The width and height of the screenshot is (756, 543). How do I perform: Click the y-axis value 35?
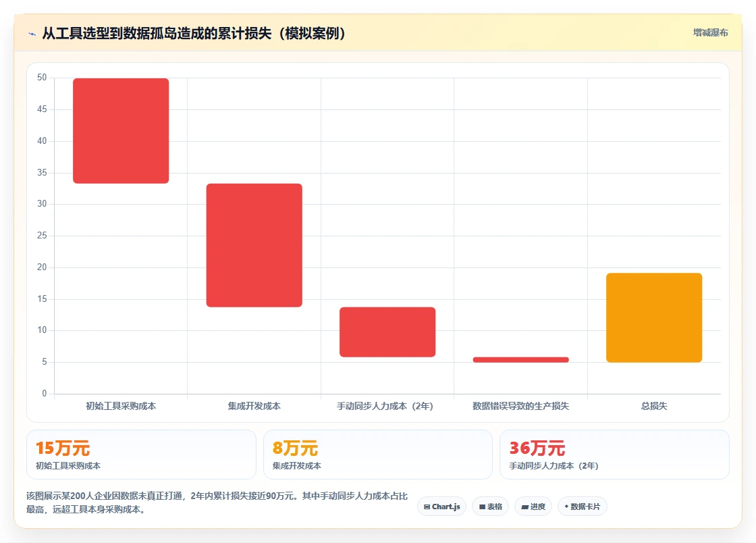pyautogui.click(x=42, y=173)
